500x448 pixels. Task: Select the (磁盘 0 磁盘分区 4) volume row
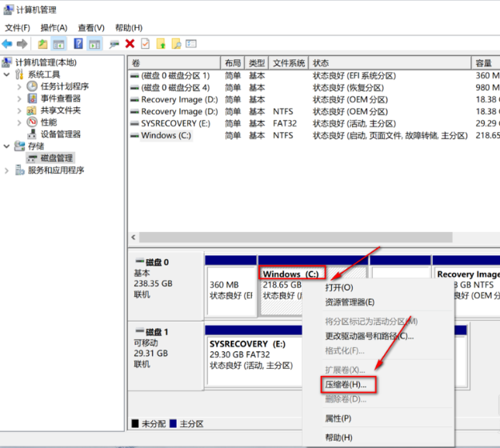coord(314,87)
